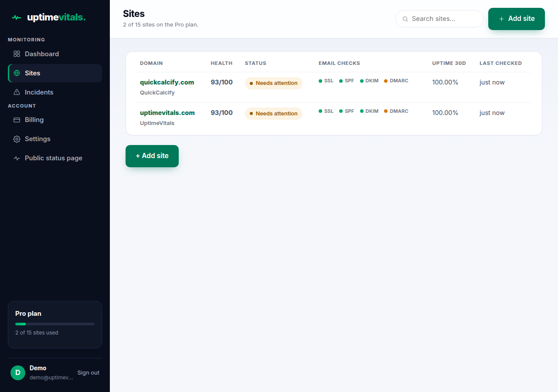Click the Pro plan card title

point(28,314)
